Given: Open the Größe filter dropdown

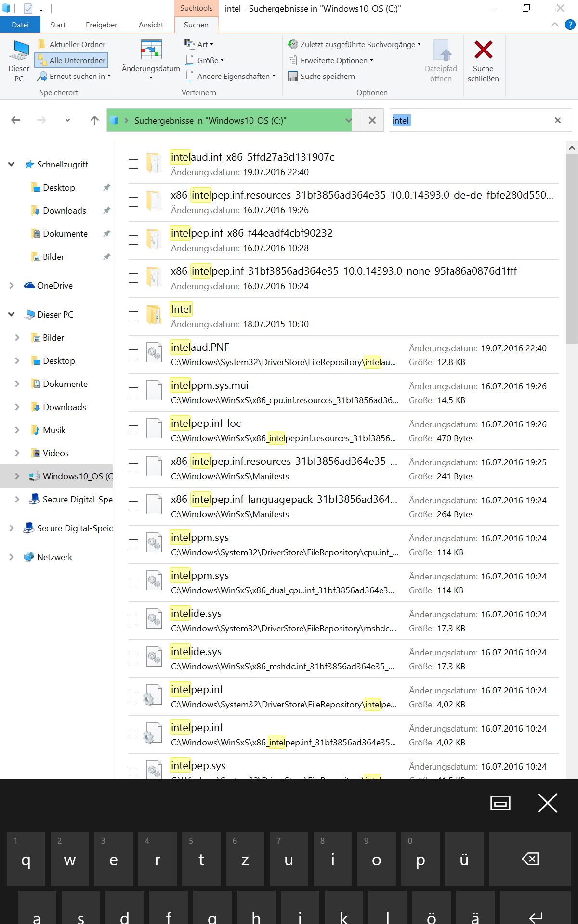Looking at the screenshot, I should [205, 60].
